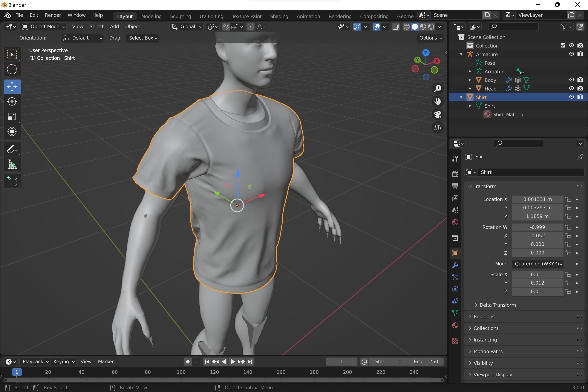
Task: Click the Z axis on navigation gizmo
Action: (x=426, y=53)
